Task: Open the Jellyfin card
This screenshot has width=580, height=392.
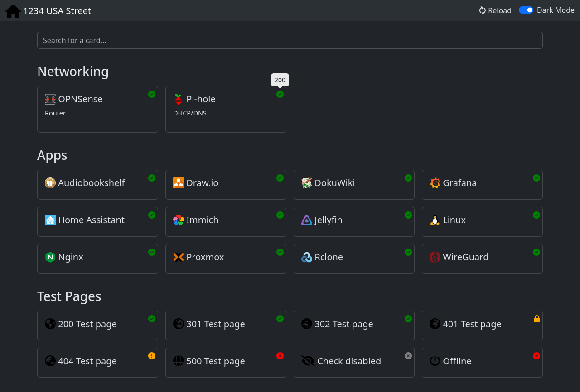Action: pos(354,222)
